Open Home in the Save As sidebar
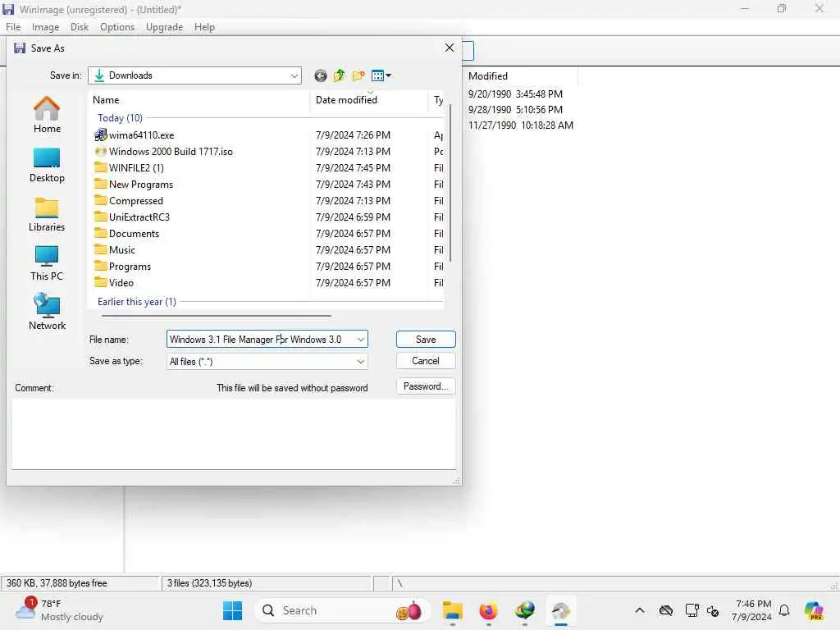 [x=47, y=115]
